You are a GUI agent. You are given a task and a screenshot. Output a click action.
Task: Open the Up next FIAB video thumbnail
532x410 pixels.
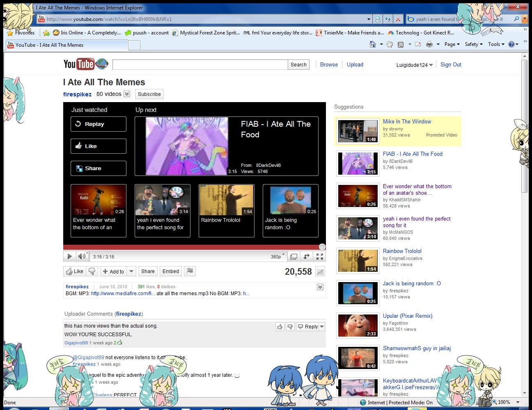(x=187, y=146)
